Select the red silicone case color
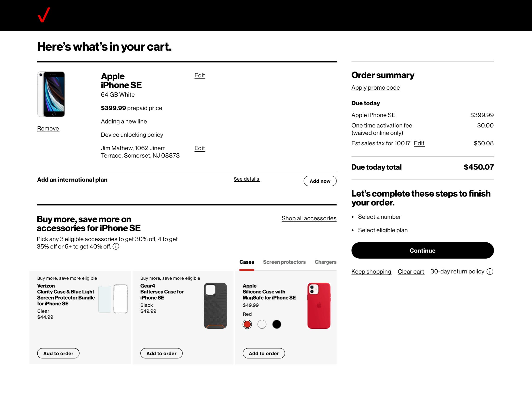 pos(247,324)
